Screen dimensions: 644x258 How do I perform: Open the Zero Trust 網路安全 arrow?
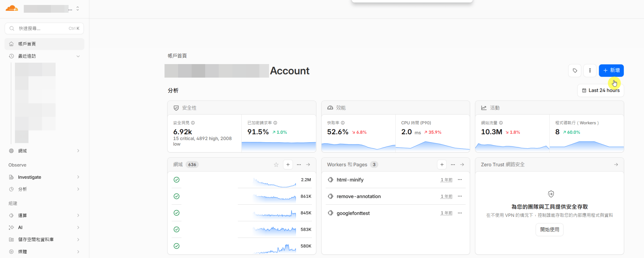(616, 164)
